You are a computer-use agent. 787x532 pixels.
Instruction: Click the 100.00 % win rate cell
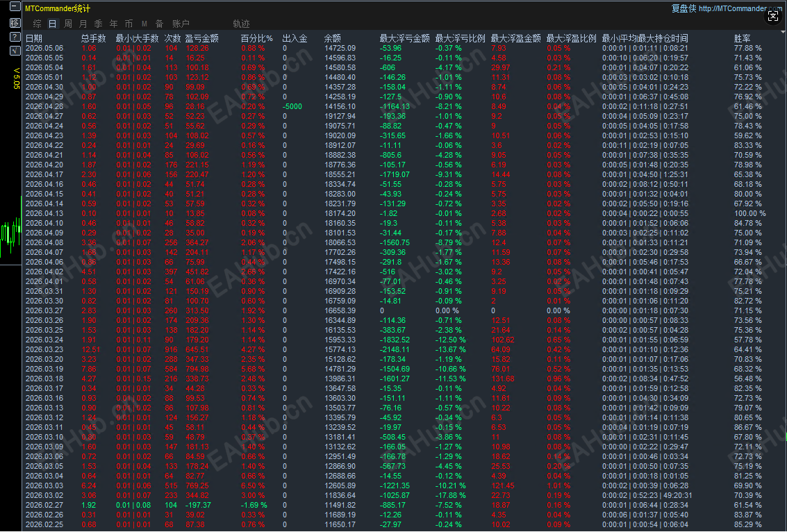click(x=750, y=213)
